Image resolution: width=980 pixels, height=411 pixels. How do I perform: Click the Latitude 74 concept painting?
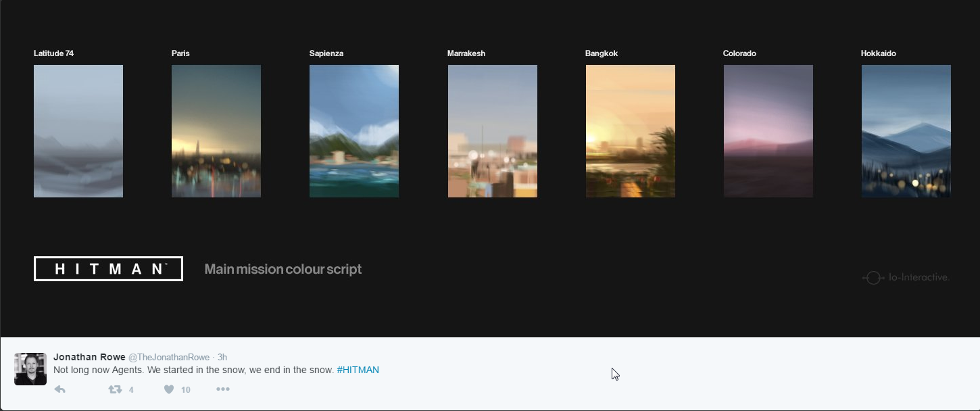(x=78, y=131)
